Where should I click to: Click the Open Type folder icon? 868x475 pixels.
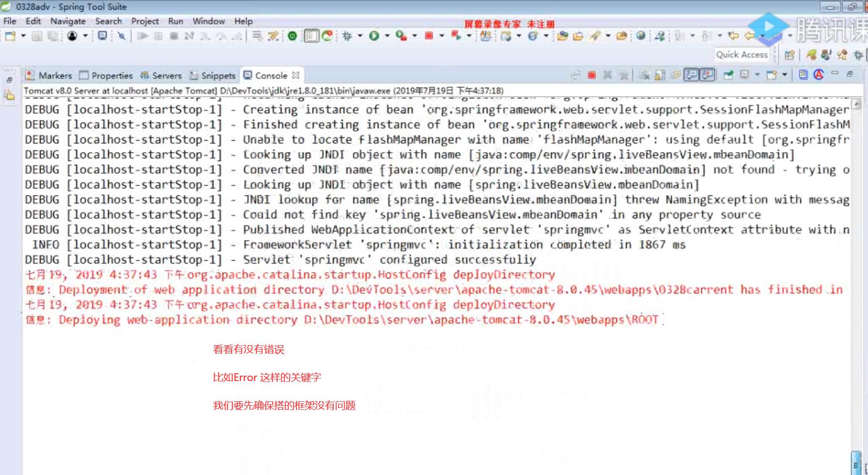pyautogui.click(x=562, y=36)
